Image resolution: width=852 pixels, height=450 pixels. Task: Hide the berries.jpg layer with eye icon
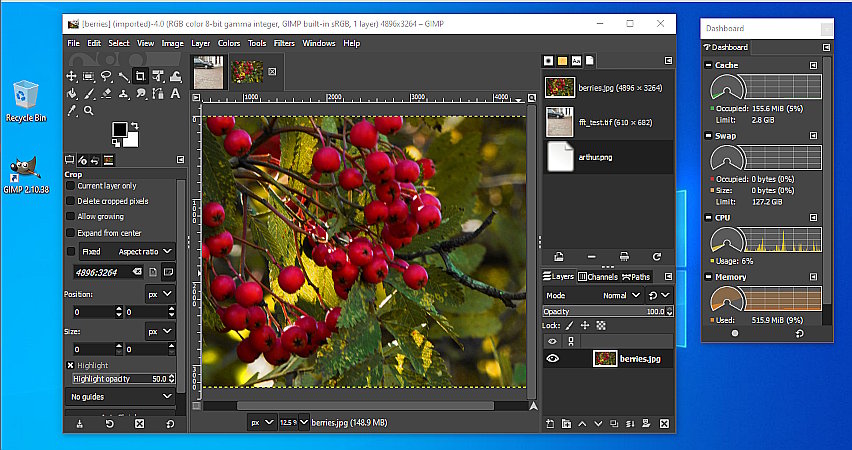tap(552, 359)
